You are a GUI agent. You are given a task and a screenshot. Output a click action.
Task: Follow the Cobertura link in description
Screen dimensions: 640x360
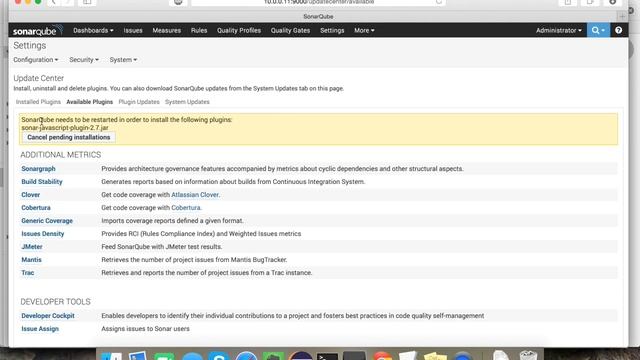coord(186,208)
